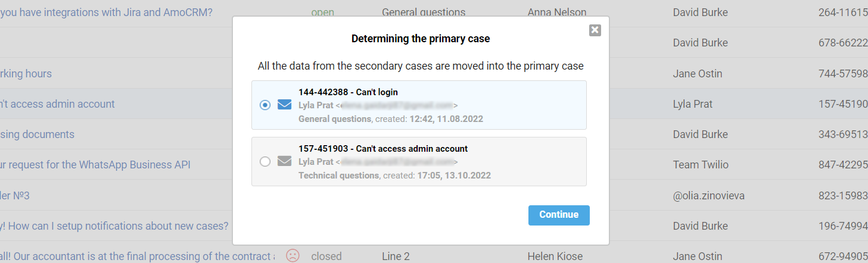Screen dimensions: 868x263
Task: Select case 144-442388 radio button
Action: (x=265, y=105)
